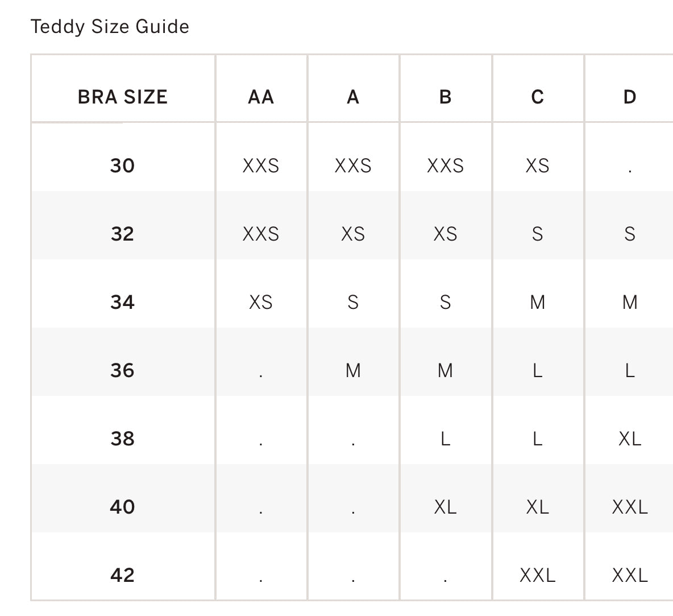Click the band size 30 row label
This screenshot has height=616, width=673.
[123, 166]
